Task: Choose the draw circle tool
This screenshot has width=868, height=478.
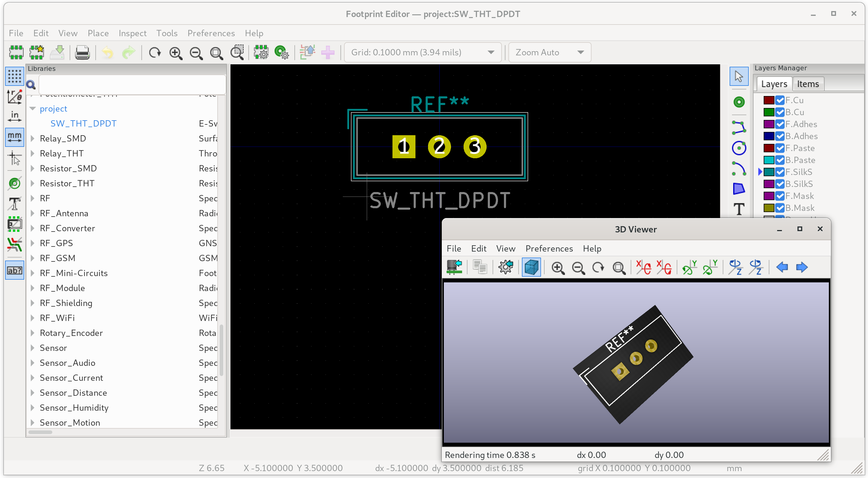Action: [739, 148]
